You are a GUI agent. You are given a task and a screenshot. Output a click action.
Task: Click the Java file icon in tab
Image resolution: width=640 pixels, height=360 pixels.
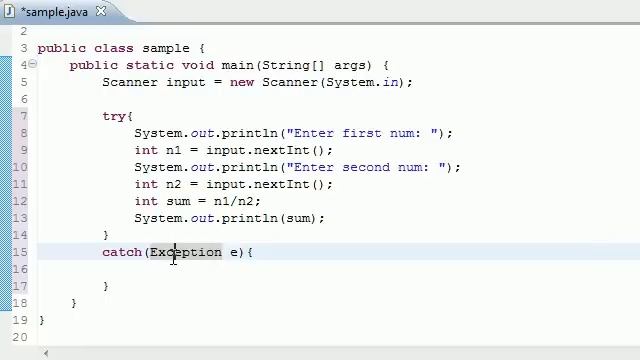tap(9, 11)
